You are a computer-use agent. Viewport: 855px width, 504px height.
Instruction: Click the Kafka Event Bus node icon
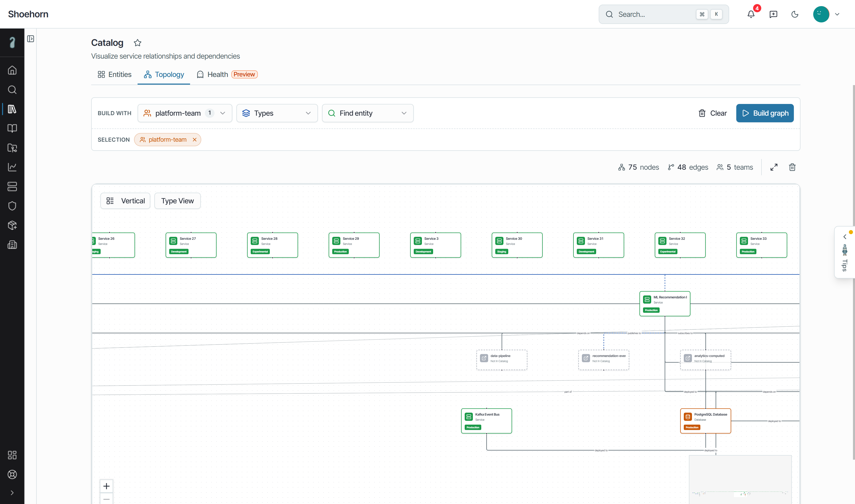coord(469,417)
